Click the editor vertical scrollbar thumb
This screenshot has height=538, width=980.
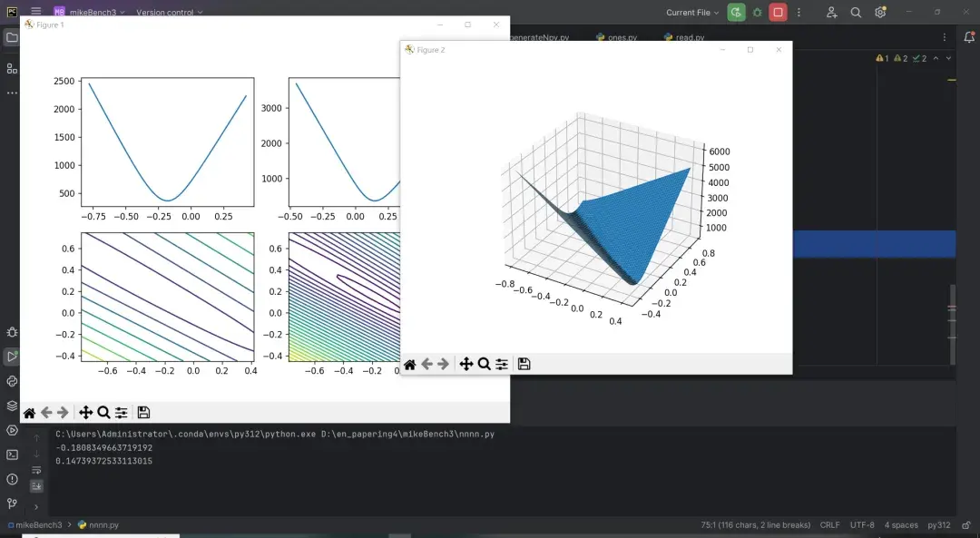(x=952, y=324)
